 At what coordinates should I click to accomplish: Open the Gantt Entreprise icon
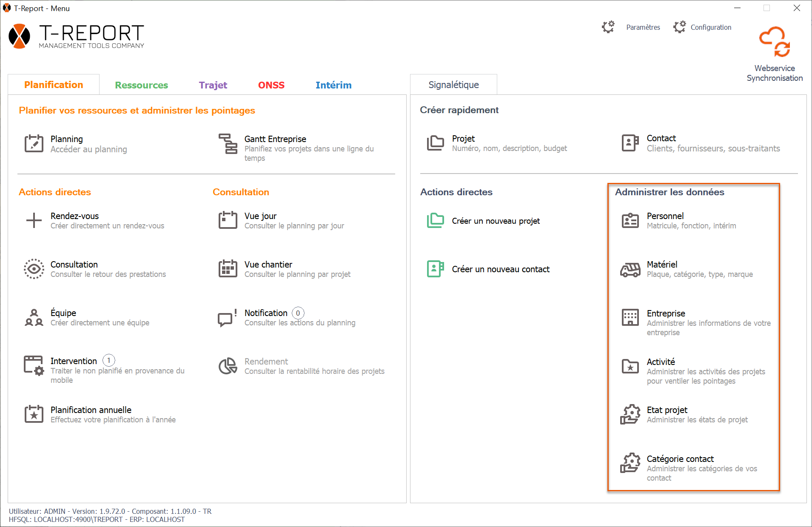pyautogui.click(x=228, y=144)
